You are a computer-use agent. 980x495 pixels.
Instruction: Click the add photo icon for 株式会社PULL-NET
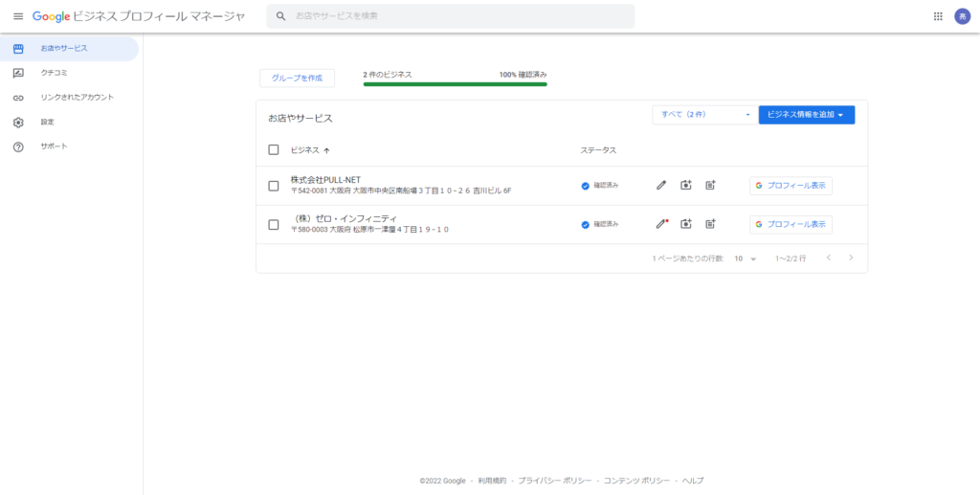click(x=686, y=186)
